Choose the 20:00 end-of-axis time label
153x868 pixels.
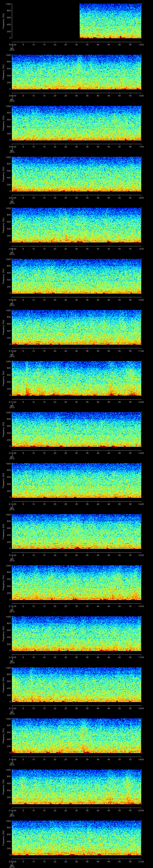(x=141, y=810)
